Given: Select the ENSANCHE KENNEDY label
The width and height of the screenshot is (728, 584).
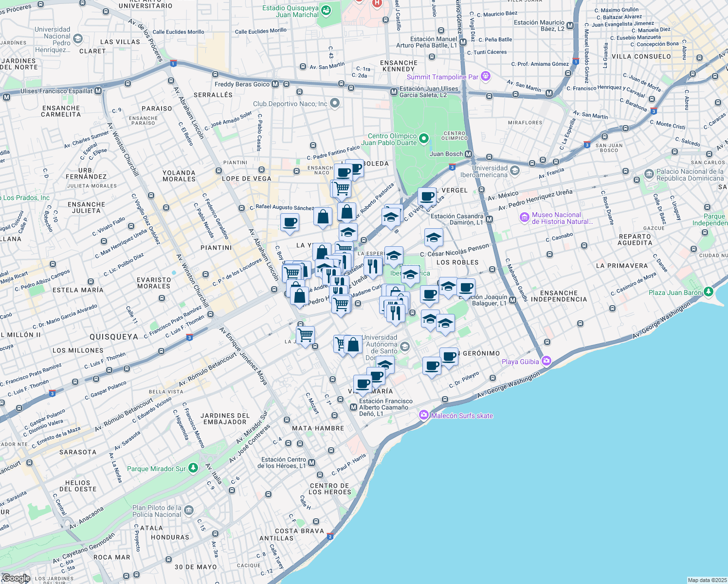Looking at the screenshot, I should pos(399,66).
